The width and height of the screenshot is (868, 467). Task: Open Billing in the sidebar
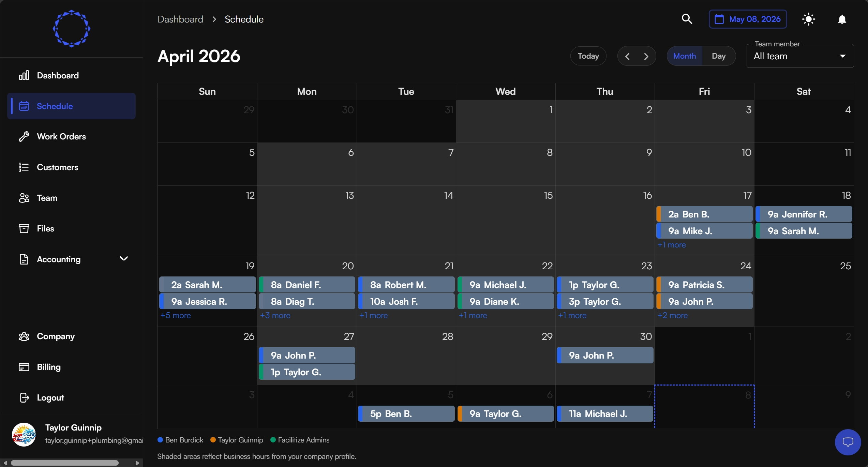tap(71, 367)
